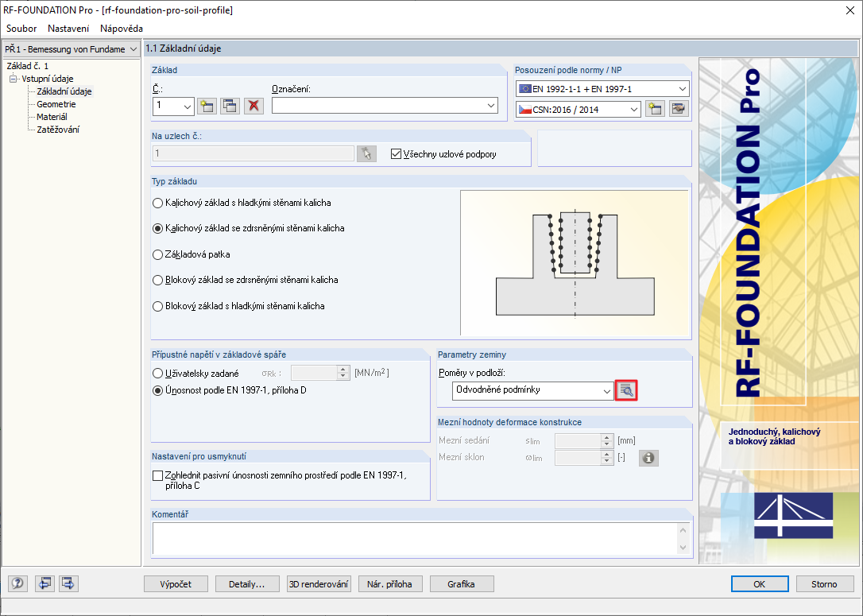Click the σRk value stepper
863x616 pixels.
point(342,374)
